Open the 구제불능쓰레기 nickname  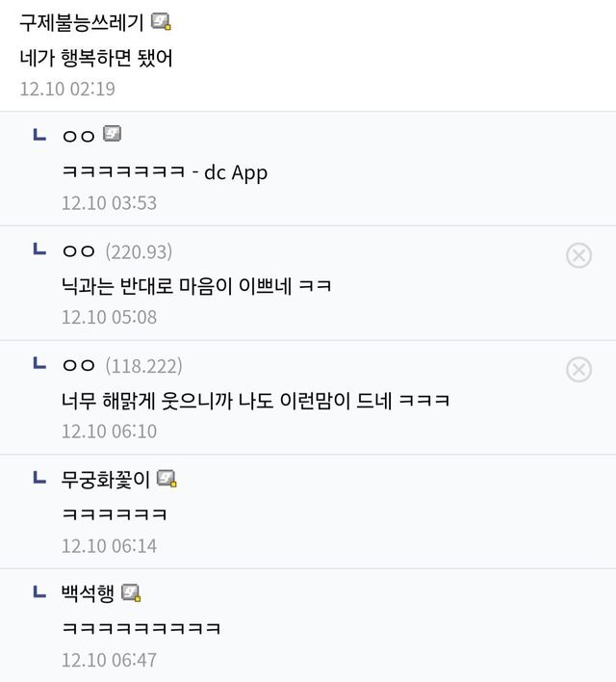click(82, 22)
